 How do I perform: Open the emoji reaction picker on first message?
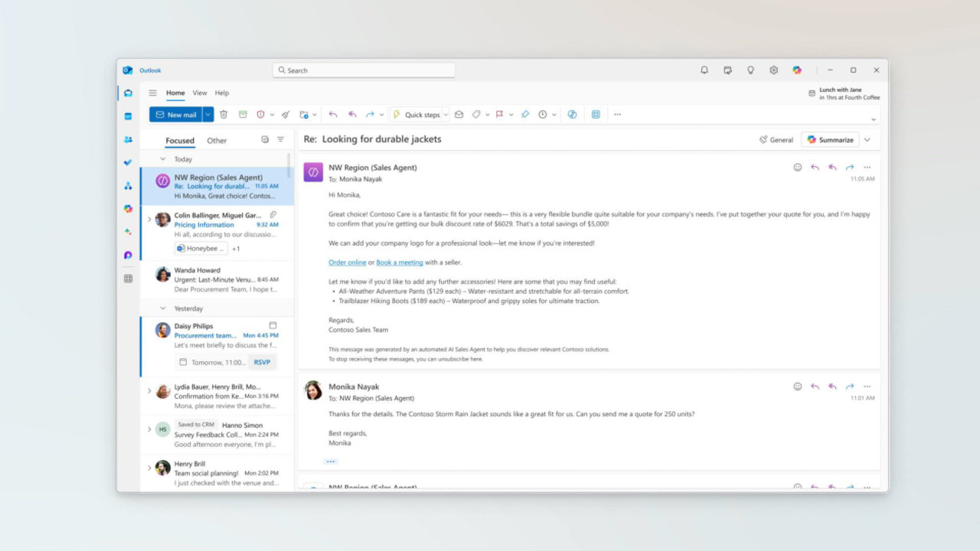click(797, 168)
